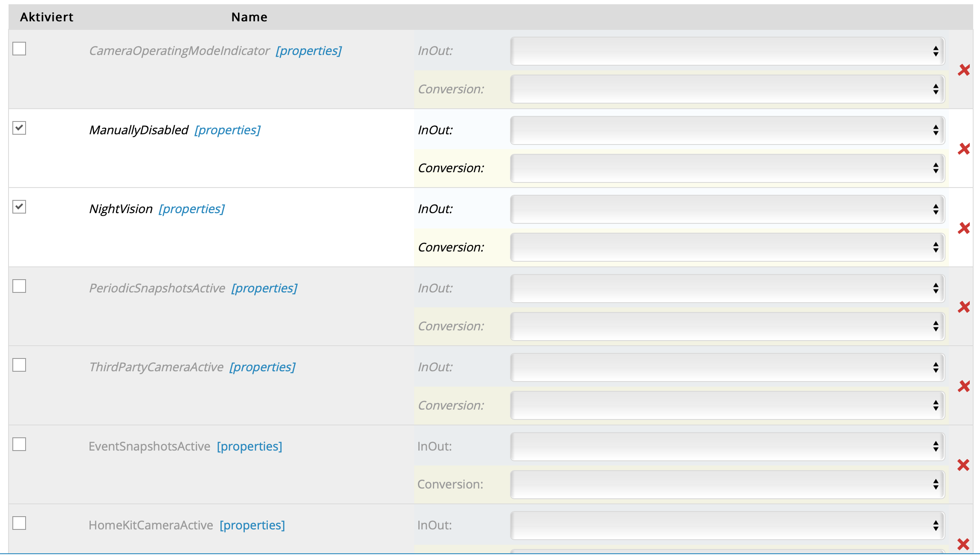The image size is (980, 555).
Task: Uncheck the ManuallyDisabled checkbox
Action: pos(19,128)
